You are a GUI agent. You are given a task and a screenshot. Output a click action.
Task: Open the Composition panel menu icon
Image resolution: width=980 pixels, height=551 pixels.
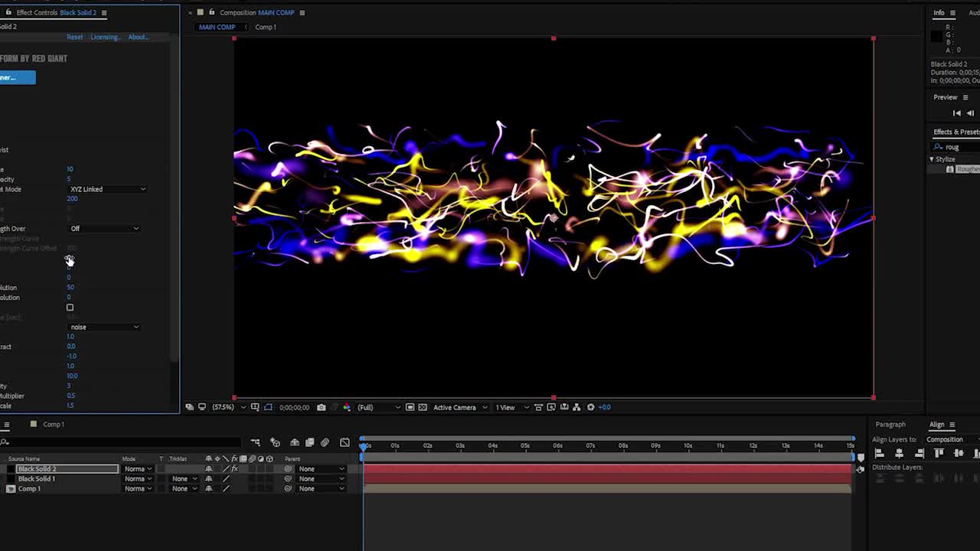point(302,12)
